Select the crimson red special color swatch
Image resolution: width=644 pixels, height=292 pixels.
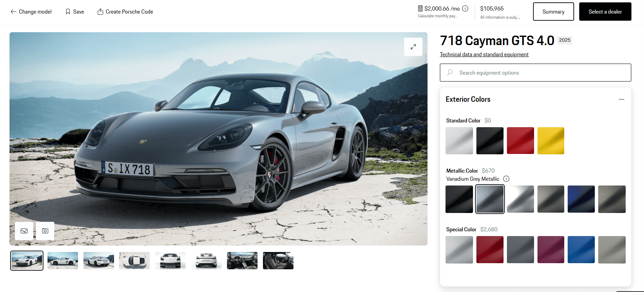click(x=490, y=250)
